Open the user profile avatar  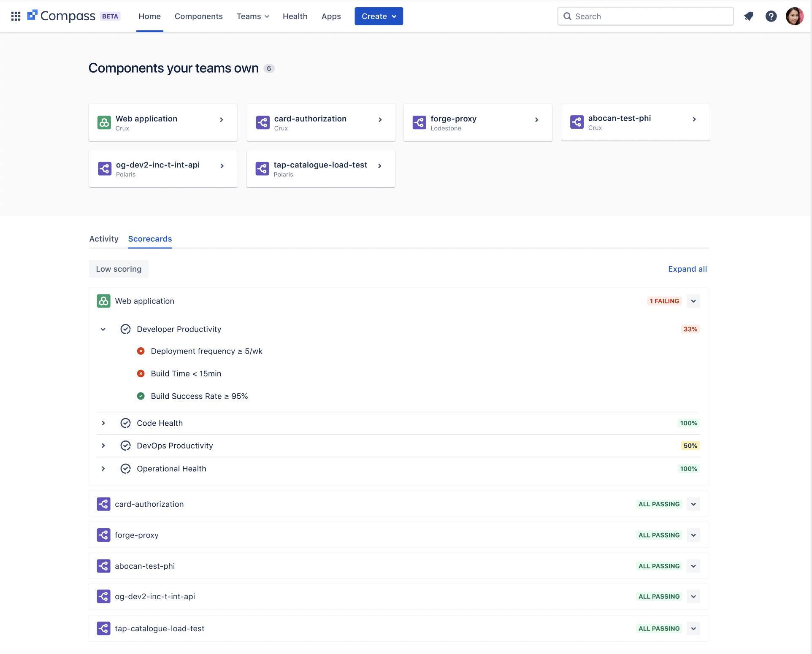point(795,16)
